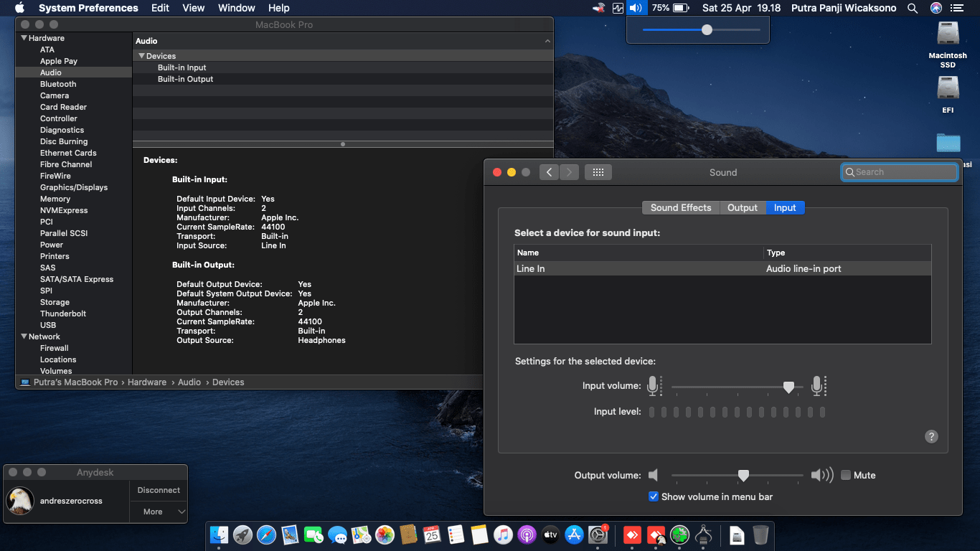Click Audio in the path bar
This screenshot has width=980, height=551.
[x=189, y=382]
